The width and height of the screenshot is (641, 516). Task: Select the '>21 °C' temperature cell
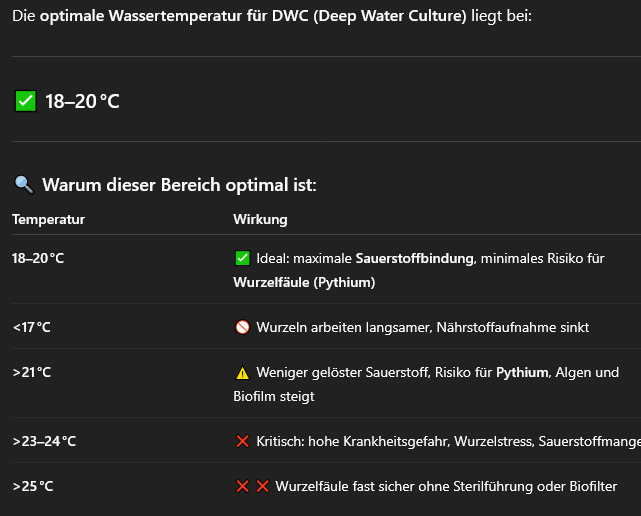(31, 372)
